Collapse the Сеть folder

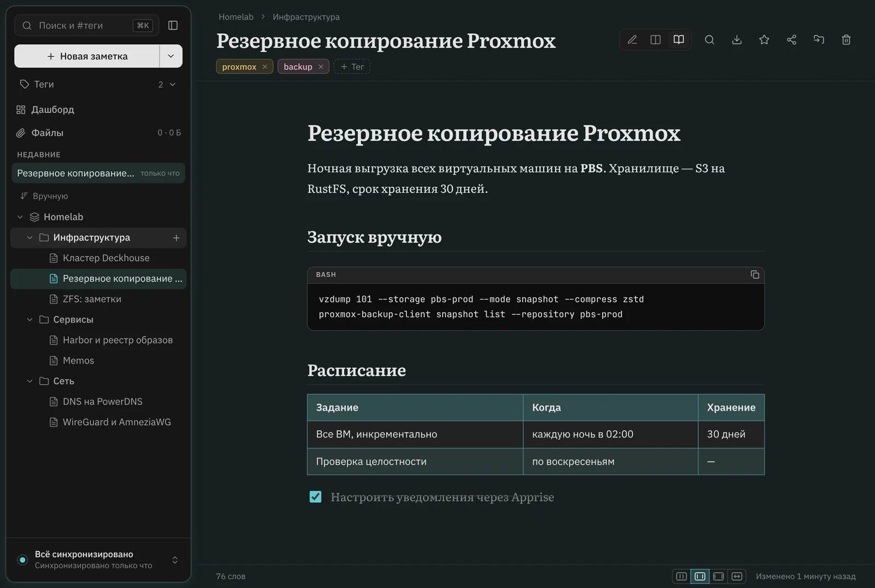pyautogui.click(x=30, y=381)
